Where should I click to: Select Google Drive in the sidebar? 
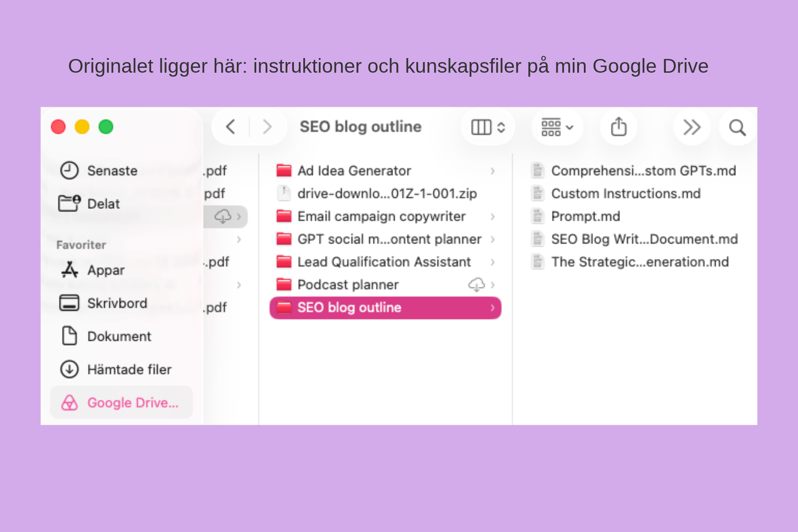click(x=121, y=403)
